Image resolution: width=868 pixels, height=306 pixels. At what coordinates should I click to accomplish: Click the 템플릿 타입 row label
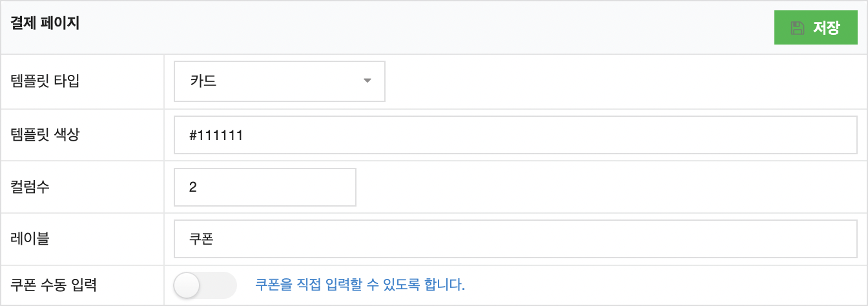[45, 81]
